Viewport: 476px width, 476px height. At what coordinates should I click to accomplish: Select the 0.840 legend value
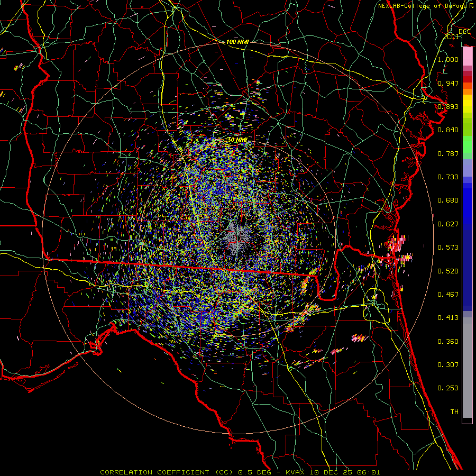pyautogui.click(x=448, y=130)
